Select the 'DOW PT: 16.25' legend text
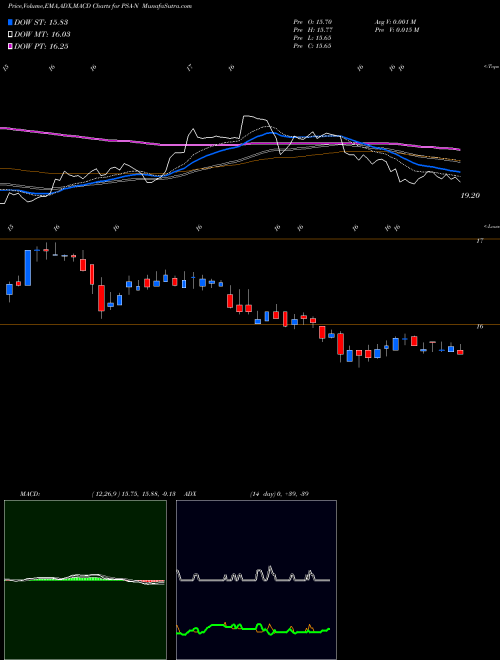 point(41,46)
